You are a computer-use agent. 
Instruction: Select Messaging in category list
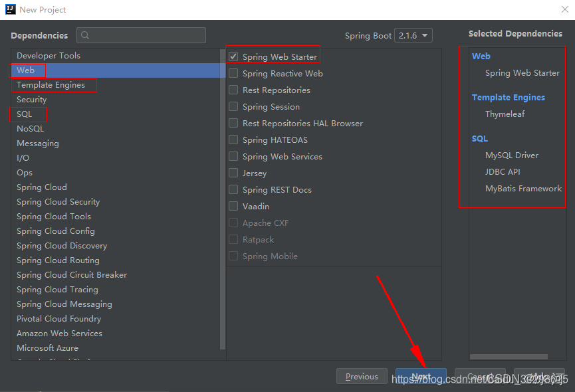tap(116, 144)
